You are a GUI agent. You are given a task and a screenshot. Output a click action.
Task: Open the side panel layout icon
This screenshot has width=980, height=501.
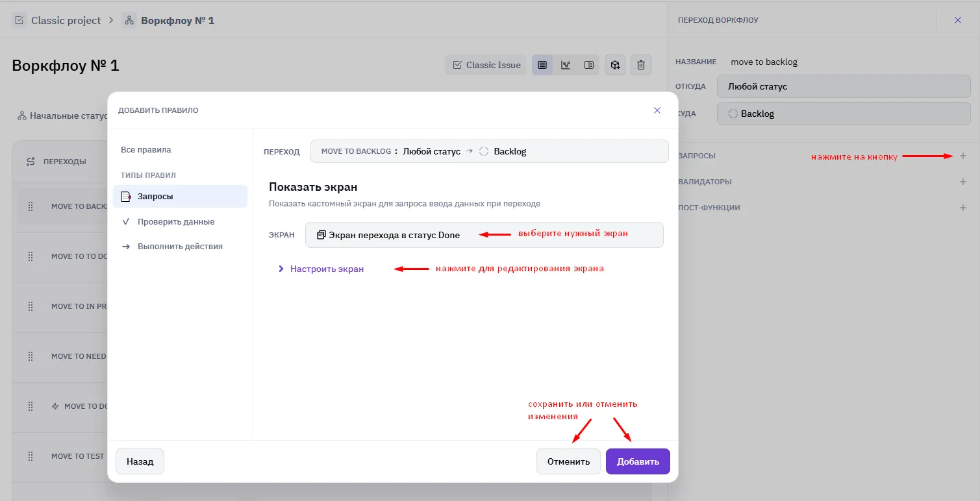pos(589,65)
